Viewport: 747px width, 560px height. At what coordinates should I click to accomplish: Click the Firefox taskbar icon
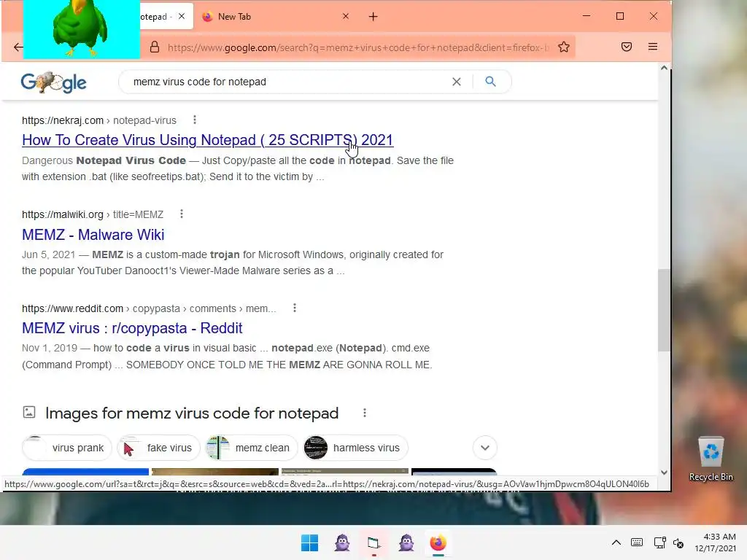click(x=438, y=542)
